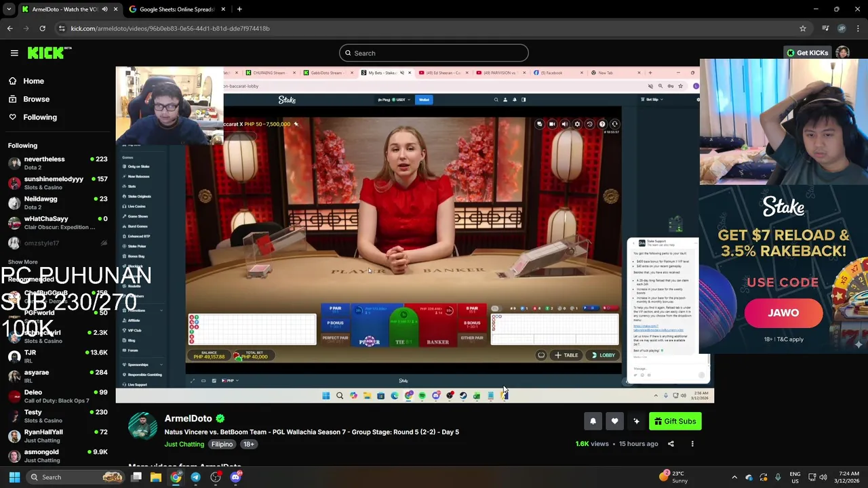868x488 pixels.
Task: Click the JAWO Stake promo code button
Action: [783, 312]
